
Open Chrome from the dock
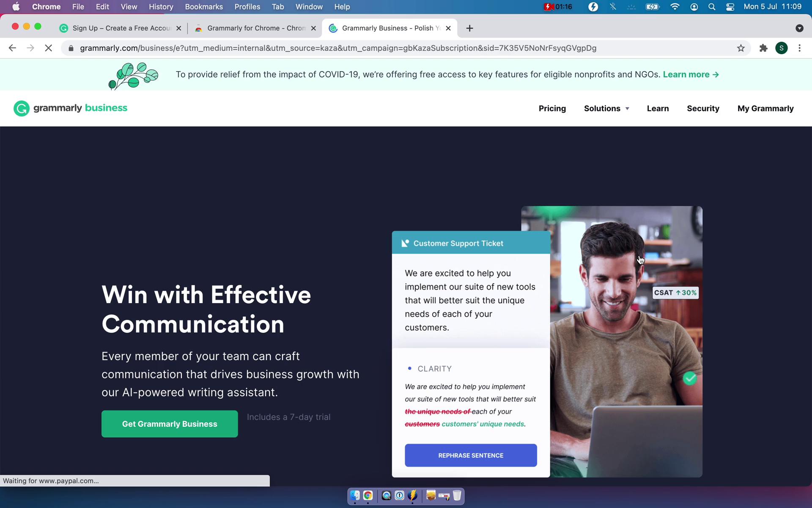368,495
